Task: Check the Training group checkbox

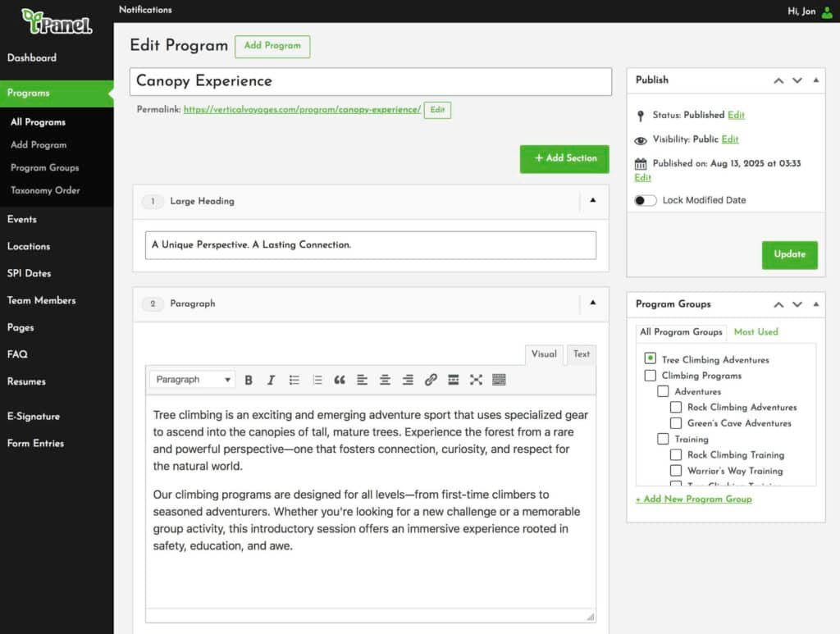Action: 663,439
